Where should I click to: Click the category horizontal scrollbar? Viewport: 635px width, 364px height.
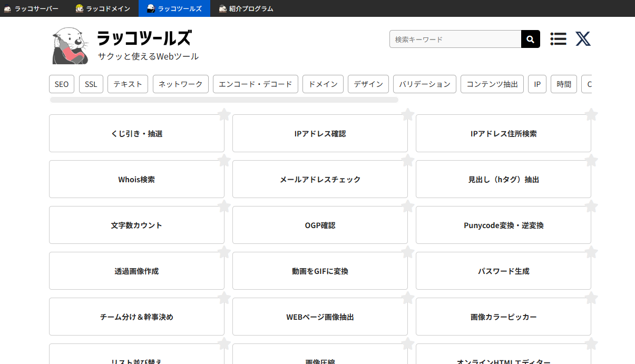pos(224,100)
